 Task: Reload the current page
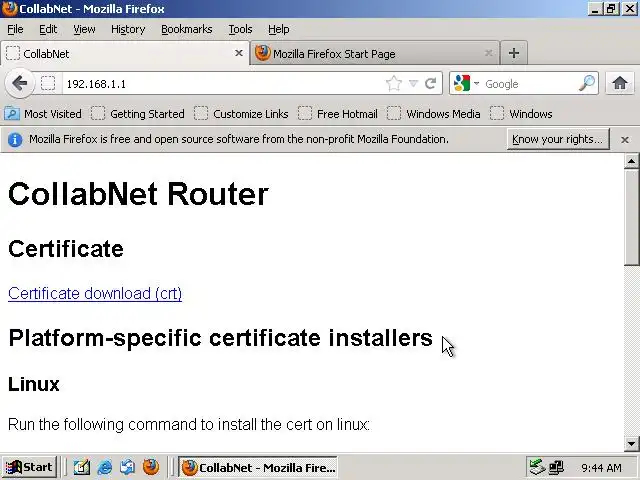click(430, 84)
